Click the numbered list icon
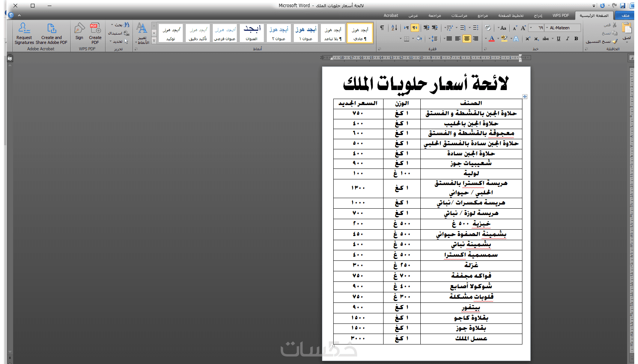Screen dimensions: 638x364 coord(463,28)
